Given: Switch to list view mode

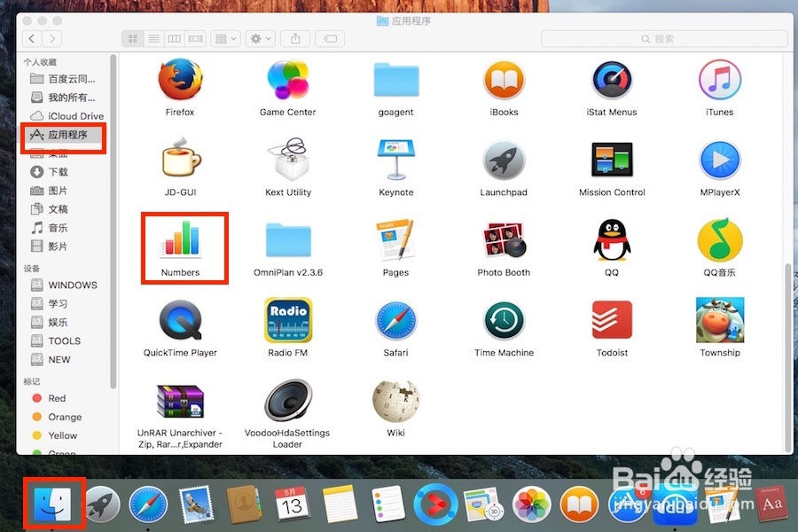Looking at the screenshot, I should (153, 39).
